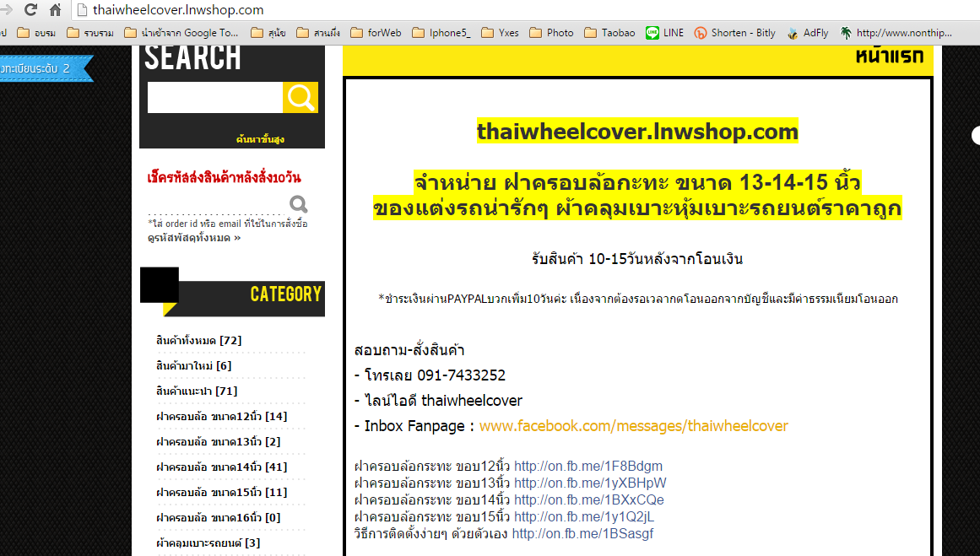The height and width of the screenshot is (556, 980).
Task: Reload the page with browser refresh icon
Action: point(30,9)
